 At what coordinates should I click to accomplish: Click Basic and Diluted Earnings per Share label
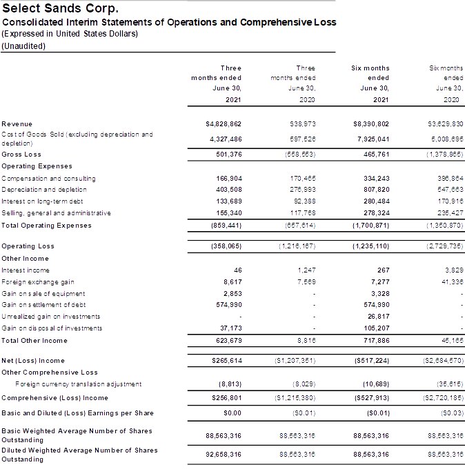point(78,413)
